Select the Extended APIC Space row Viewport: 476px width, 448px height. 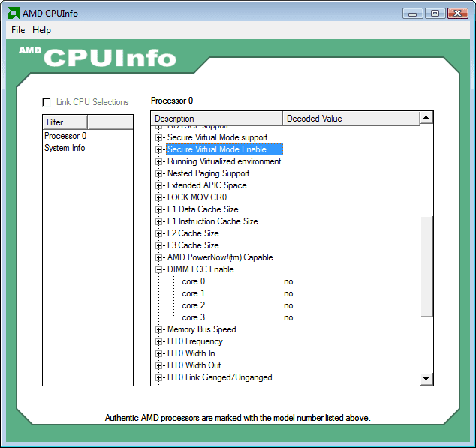pyautogui.click(x=206, y=185)
